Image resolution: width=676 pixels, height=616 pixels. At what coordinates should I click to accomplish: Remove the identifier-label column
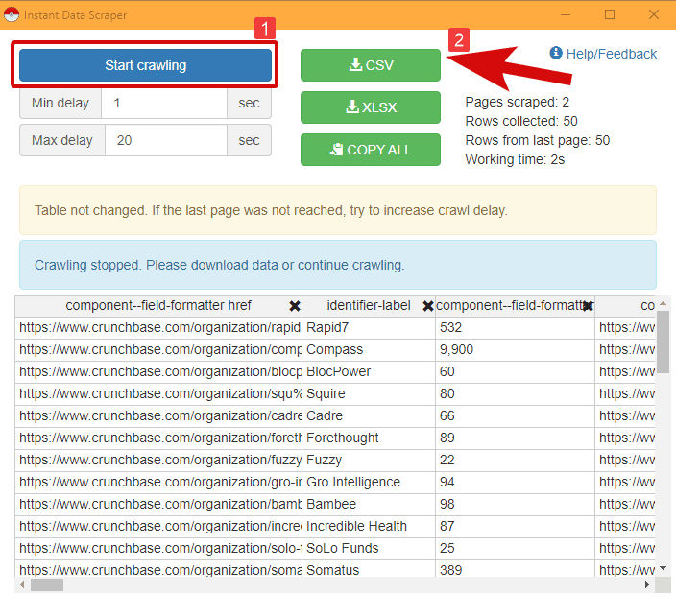427,306
